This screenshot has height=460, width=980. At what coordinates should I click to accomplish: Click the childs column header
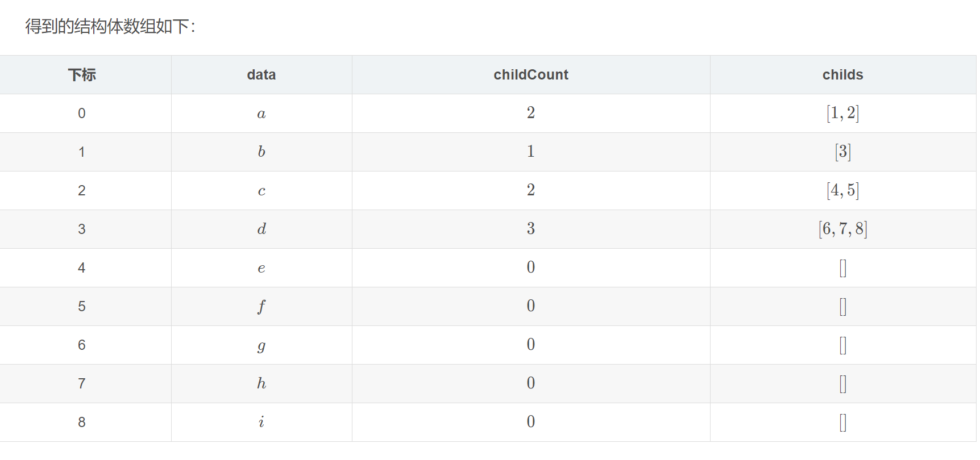tap(842, 75)
